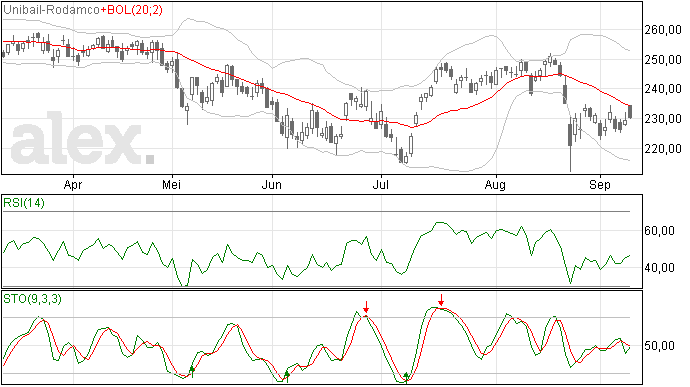Click the RSI(14) indicator label
The height and width of the screenshot is (387, 690).
coord(24,203)
